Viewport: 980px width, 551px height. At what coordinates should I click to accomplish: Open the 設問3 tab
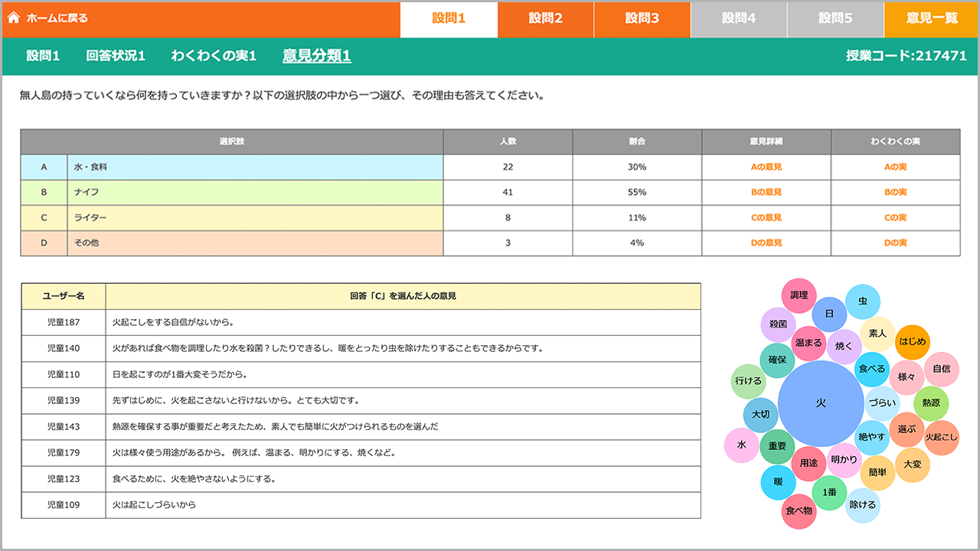pos(642,18)
